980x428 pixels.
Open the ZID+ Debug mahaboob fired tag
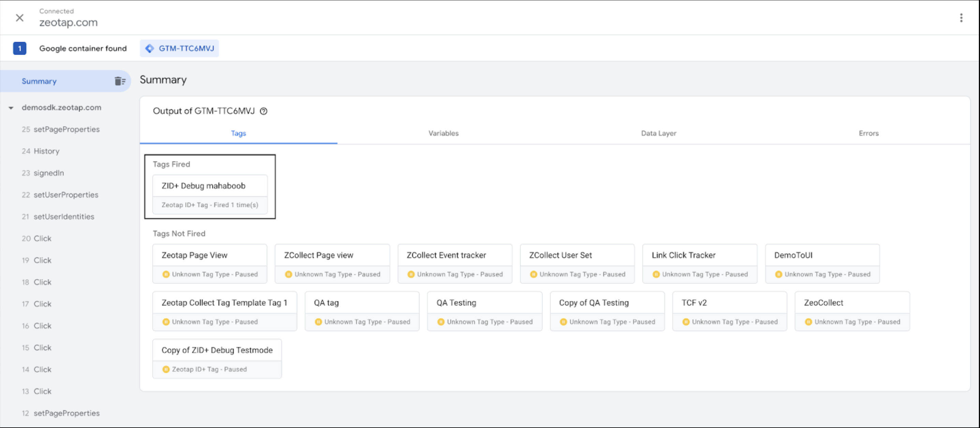(x=210, y=186)
